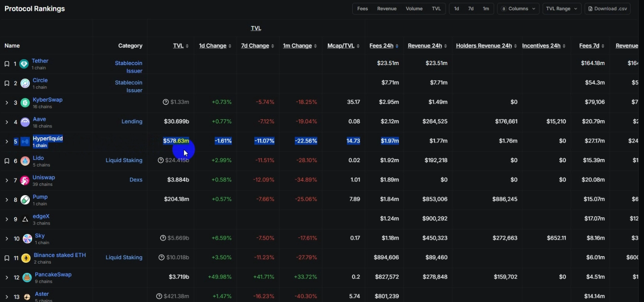Sort by the 1m Change column

(x=300, y=46)
